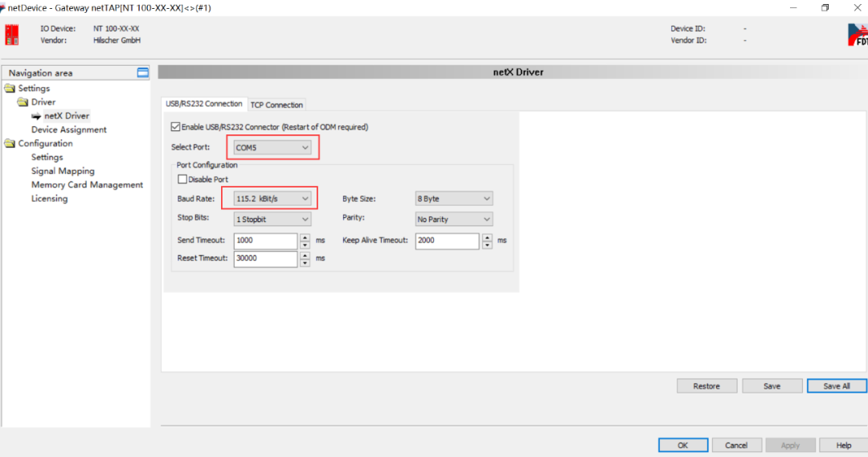The image size is (868, 457).
Task: Select the top-level Settings tree node
Action: (34, 88)
